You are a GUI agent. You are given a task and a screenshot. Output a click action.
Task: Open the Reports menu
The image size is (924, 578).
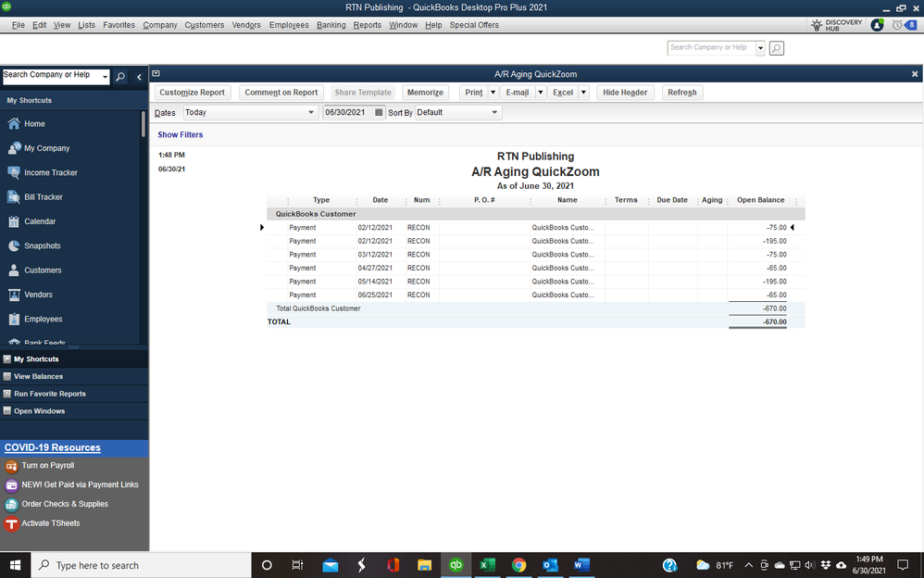point(367,25)
